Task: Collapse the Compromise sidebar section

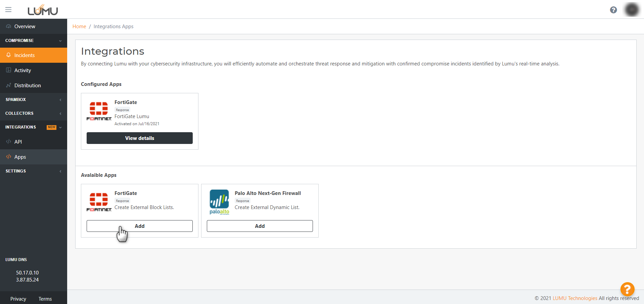Action: pos(33,41)
